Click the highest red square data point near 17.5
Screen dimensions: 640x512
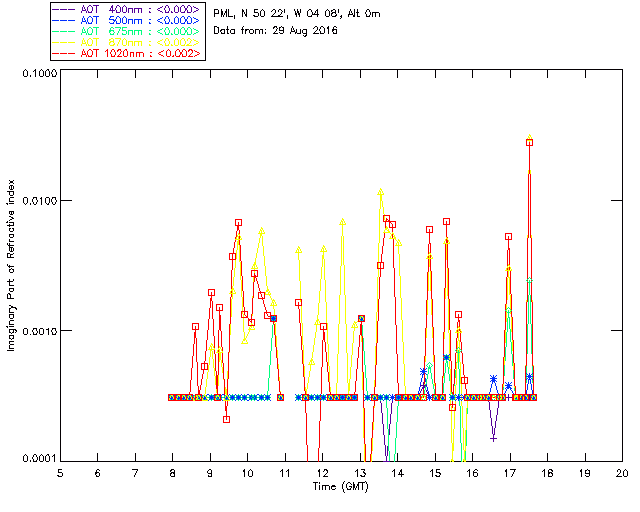(530, 142)
